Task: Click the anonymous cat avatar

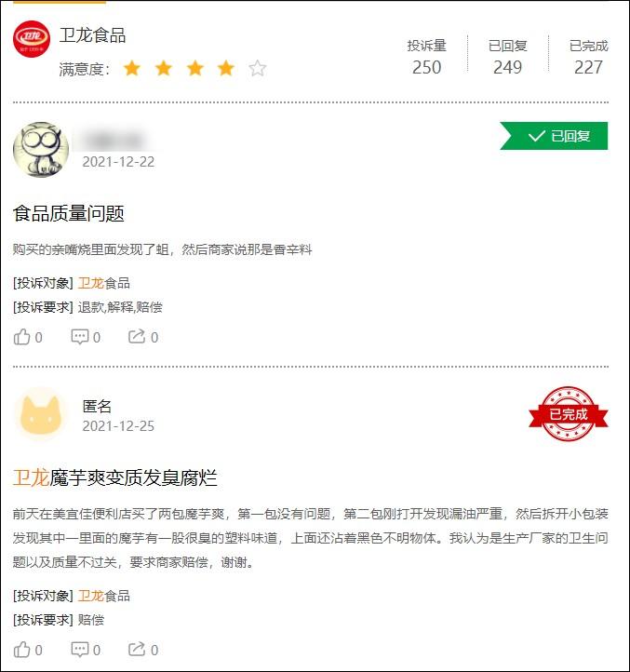Action: [41, 414]
